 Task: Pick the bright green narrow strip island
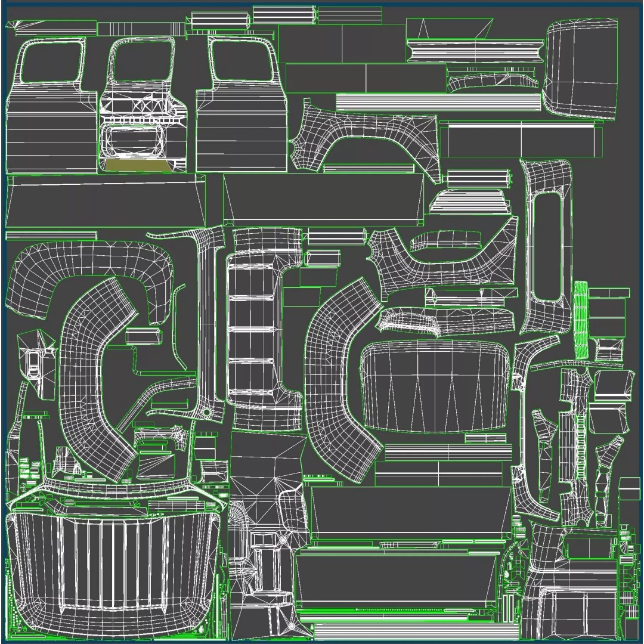coord(581,320)
